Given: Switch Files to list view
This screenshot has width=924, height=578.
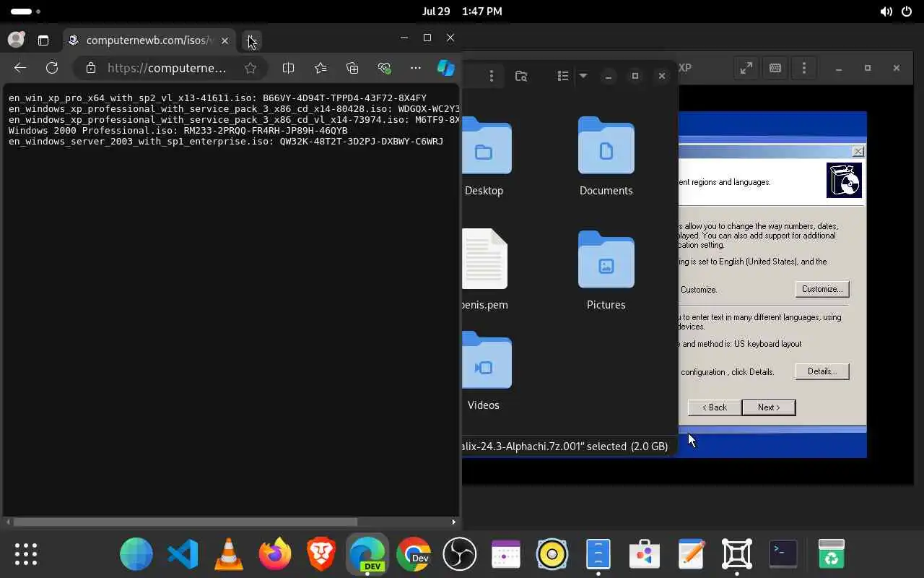Looking at the screenshot, I should coord(563,76).
